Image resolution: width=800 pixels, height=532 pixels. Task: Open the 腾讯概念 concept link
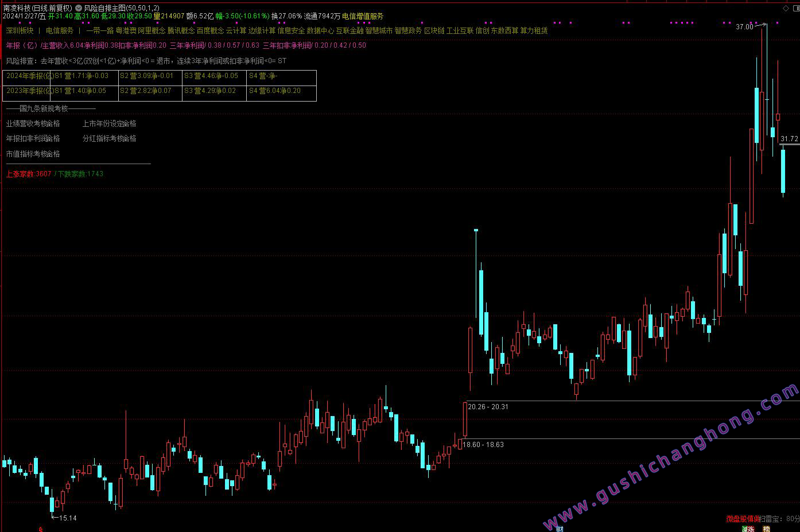[x=181, y=30]
